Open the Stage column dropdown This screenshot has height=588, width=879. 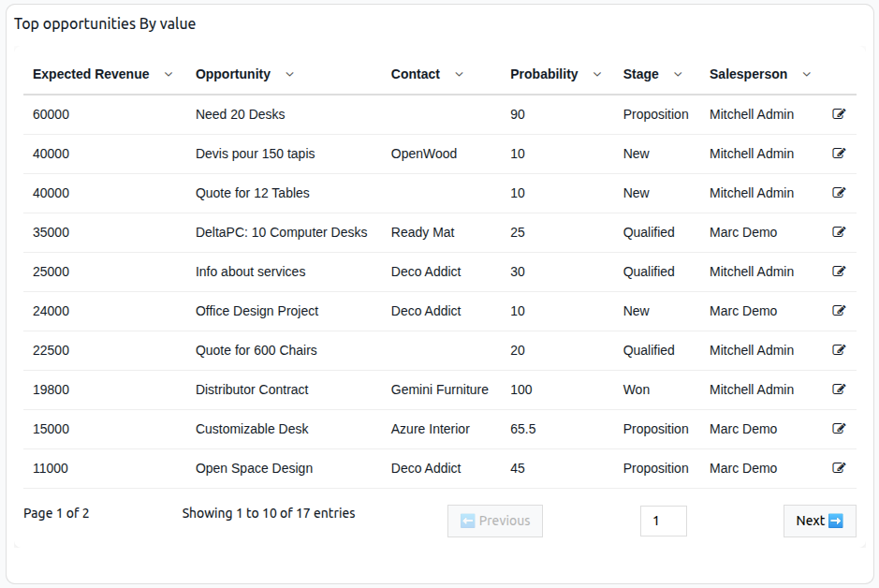tap(678, 75)
